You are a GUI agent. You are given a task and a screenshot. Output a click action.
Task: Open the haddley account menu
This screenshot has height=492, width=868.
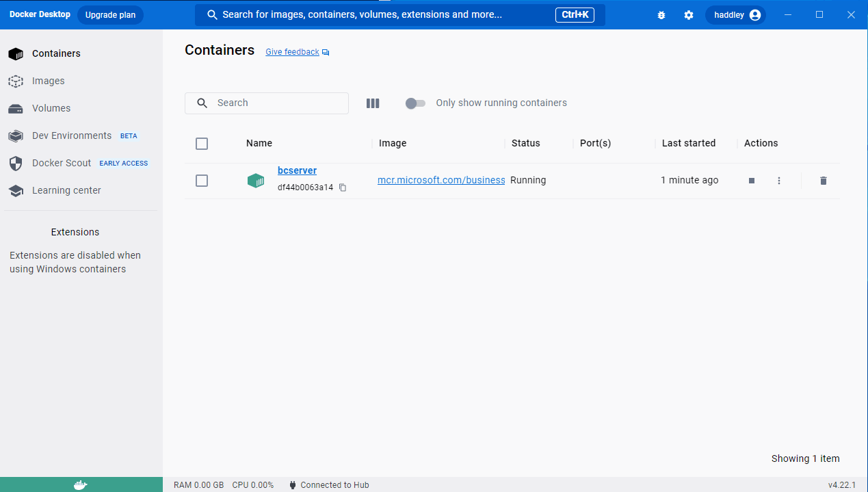point(736,15)
